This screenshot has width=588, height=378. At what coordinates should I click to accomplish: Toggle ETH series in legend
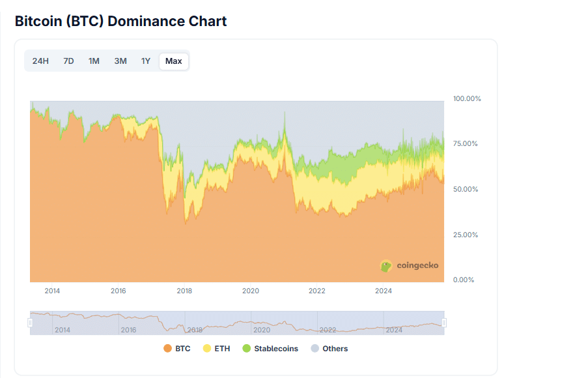pos(222,349)
